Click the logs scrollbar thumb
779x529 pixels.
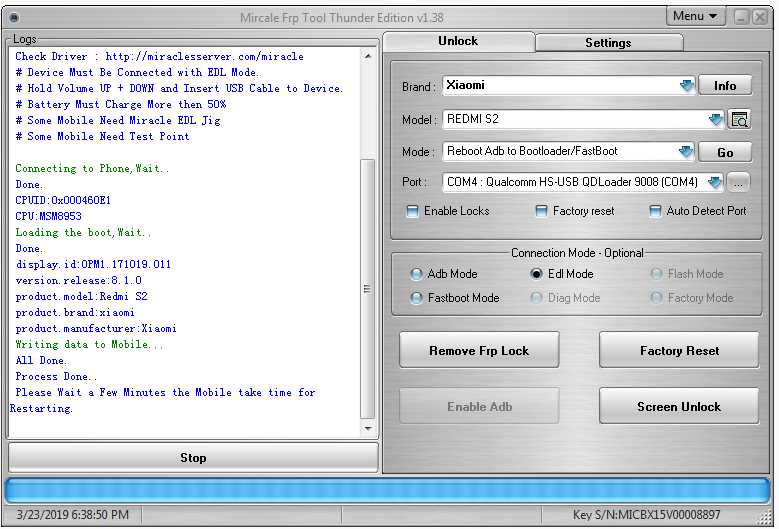[x=368, y=289]
